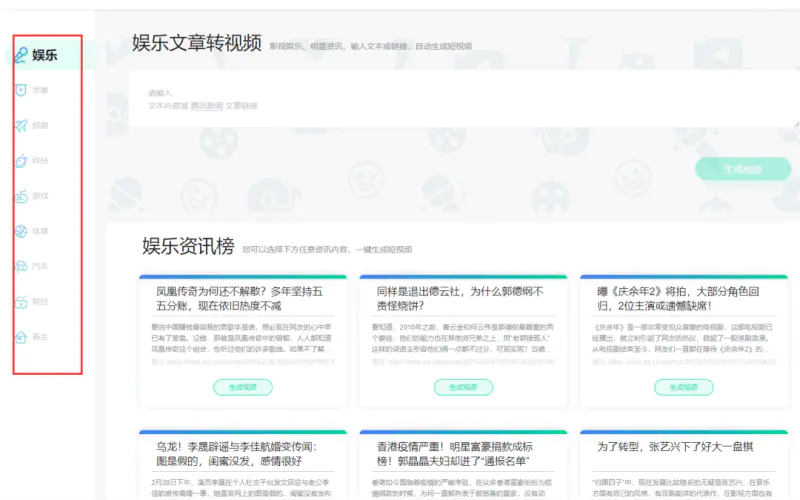Generate video for the 《庆余年2》 article
The image size is (800, 500).
pos(684,387)
